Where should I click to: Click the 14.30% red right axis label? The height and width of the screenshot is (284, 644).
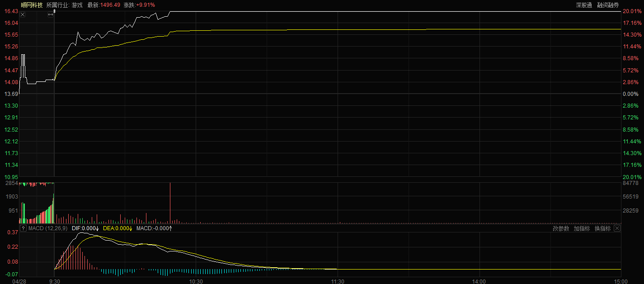pyautogui.click(x=632, y=34)
